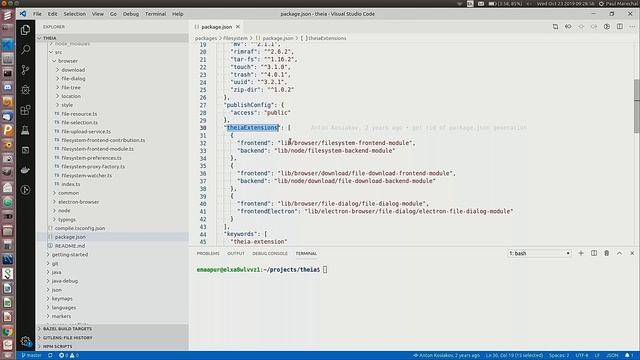Open the Test beaker view
The width and height of the screenshot is (640, 360).
25,130
